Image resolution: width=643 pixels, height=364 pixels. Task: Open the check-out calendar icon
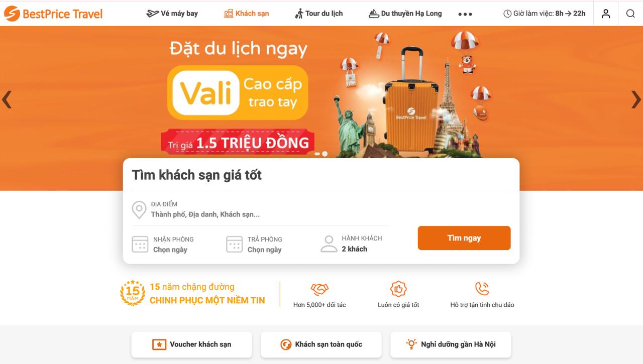tap(235, 245)
